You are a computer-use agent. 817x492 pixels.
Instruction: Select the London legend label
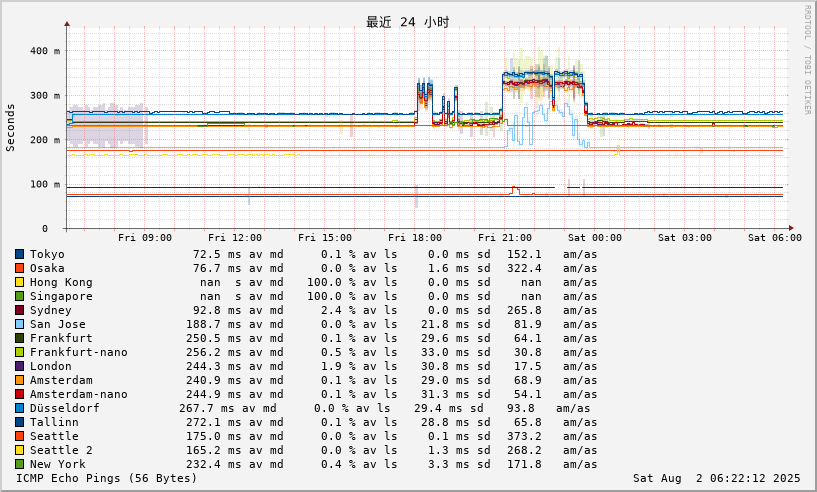[51, 366]
